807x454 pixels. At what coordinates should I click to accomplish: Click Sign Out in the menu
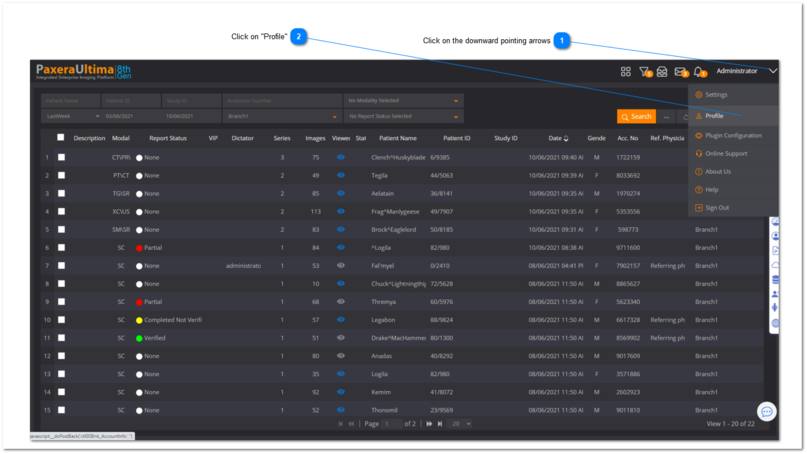[x=717, y=208]
